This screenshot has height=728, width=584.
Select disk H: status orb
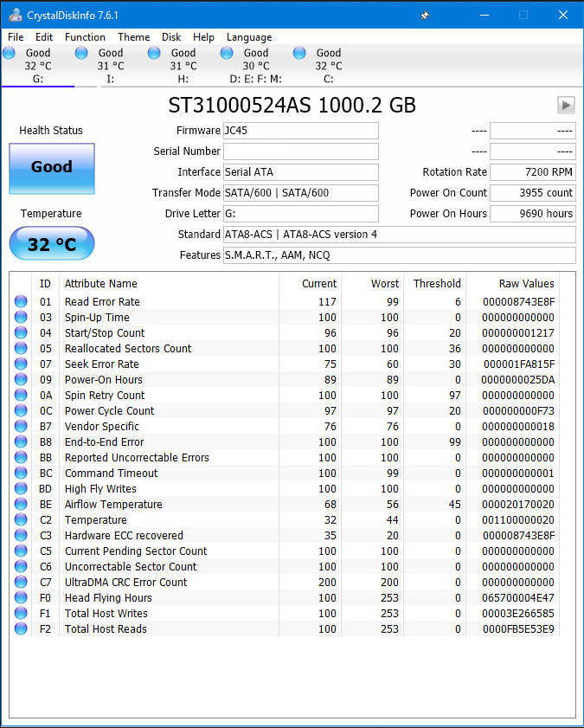(154, 53)
